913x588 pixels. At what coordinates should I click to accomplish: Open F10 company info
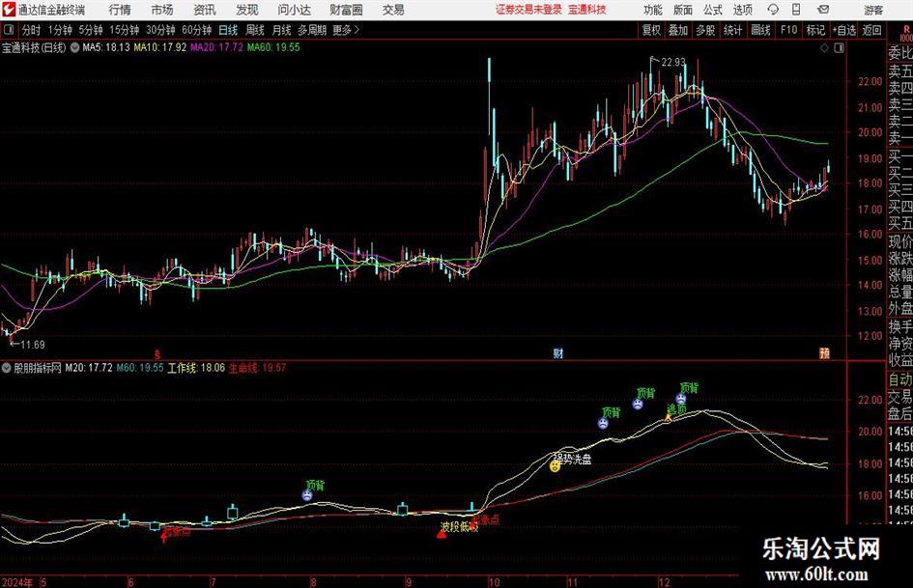coord(789,30)
